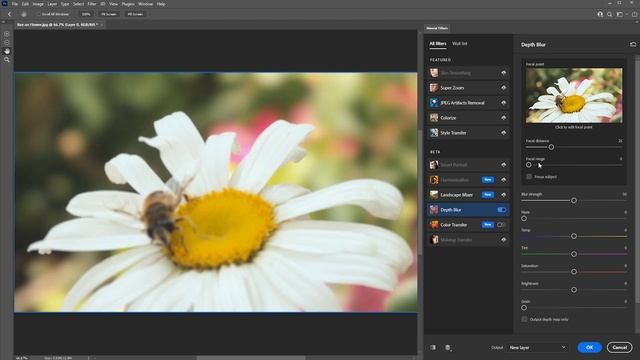The image size is (640, 360).
Task: Download the Landscape Mixer filter via cloud icon
Action: pyautogui.click(x=503, y=195)
